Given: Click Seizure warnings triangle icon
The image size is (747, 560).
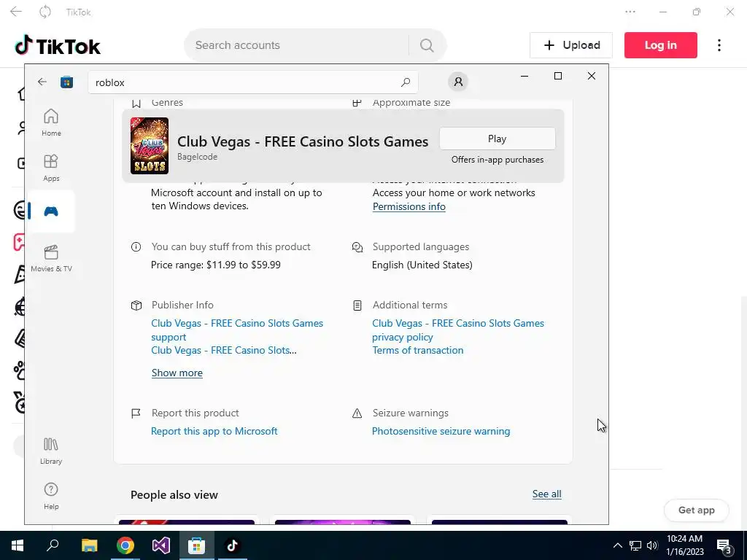Looking at the screenshot, I should click(x=357, y=413).
